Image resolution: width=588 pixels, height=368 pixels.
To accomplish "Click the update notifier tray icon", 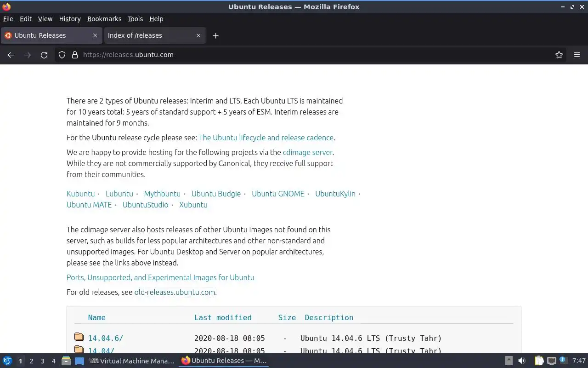I will [x=563, y=360].
